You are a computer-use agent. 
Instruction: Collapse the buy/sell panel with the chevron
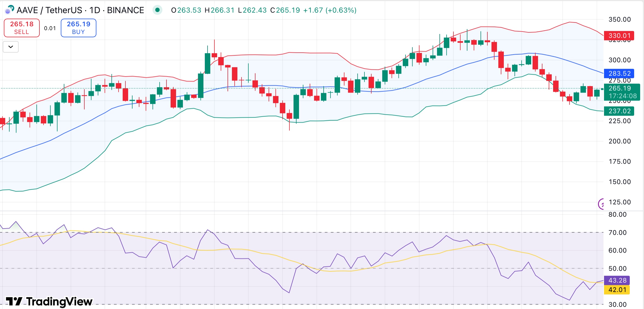coord(10,47)
